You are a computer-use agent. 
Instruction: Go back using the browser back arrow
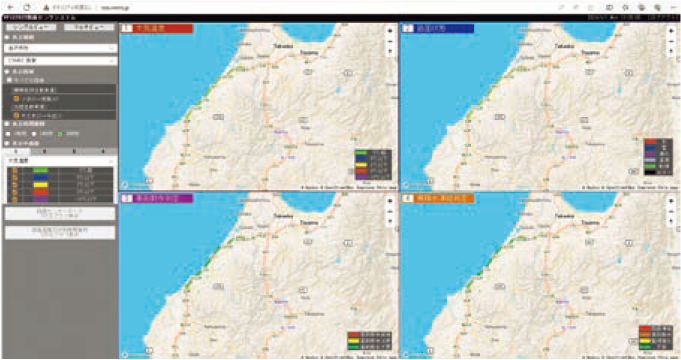tap(10, 7)
